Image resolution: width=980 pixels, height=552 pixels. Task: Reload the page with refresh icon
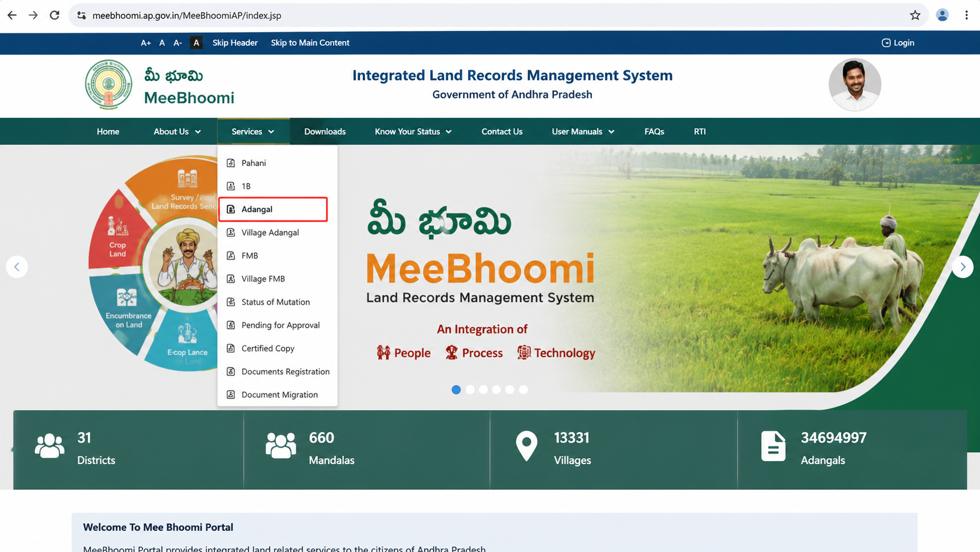tap(55, 15)
